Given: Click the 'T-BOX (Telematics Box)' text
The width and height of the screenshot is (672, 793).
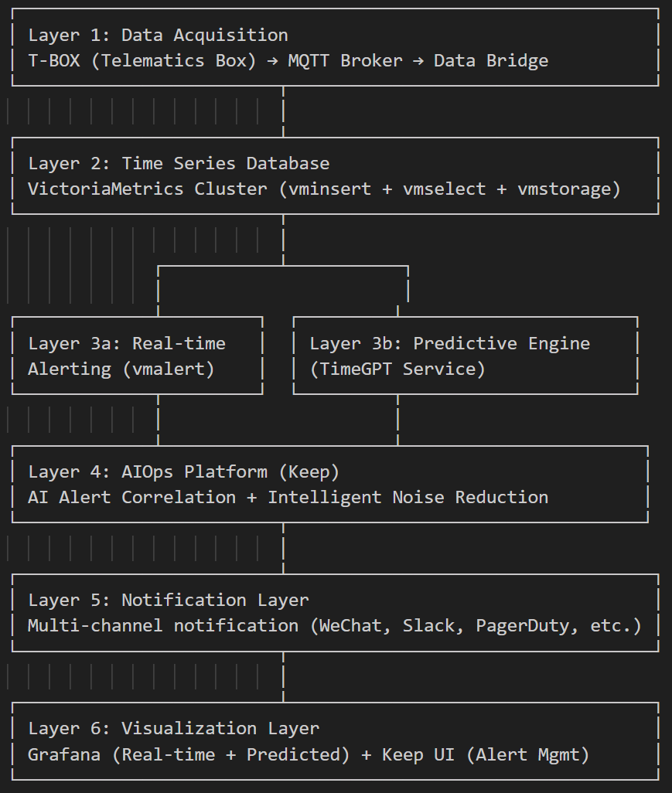Looking at the screenshot, I should 142,60.
